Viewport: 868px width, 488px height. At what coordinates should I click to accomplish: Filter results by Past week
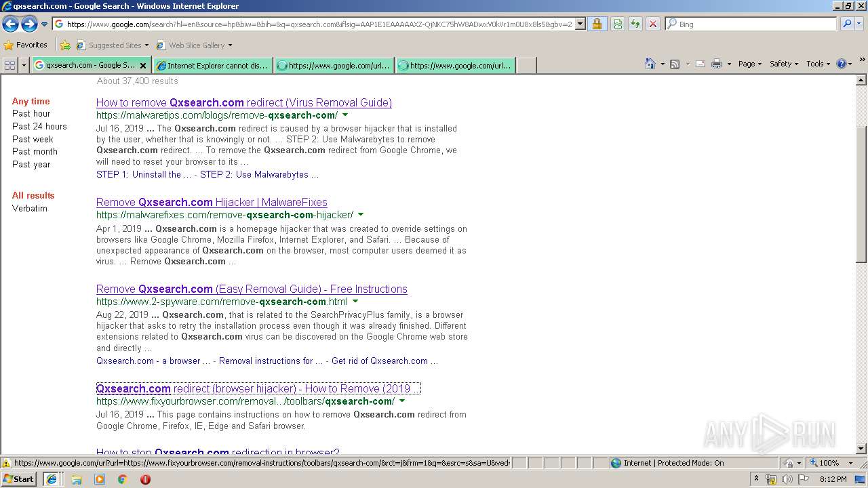[33, 139]
